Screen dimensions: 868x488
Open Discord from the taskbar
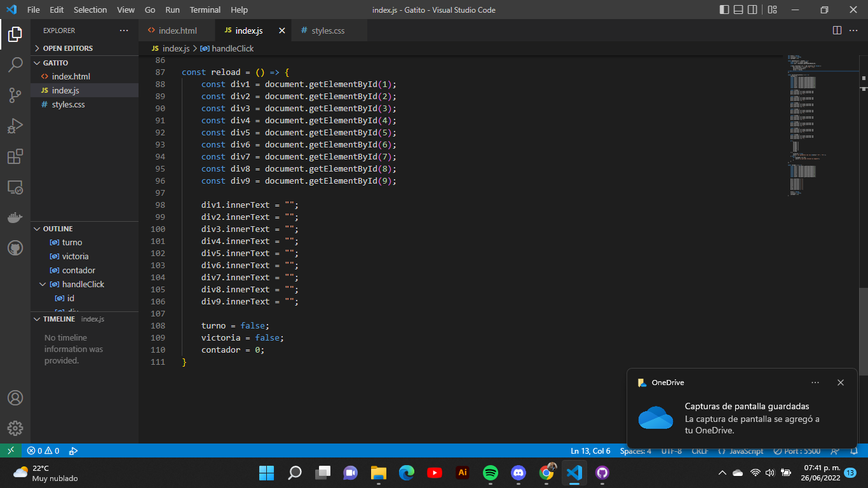coord(519,473)
